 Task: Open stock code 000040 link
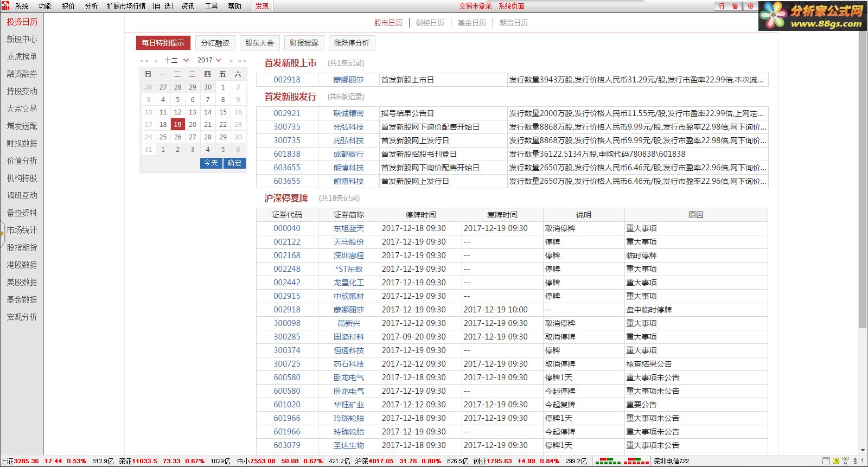tap(287, 228)
